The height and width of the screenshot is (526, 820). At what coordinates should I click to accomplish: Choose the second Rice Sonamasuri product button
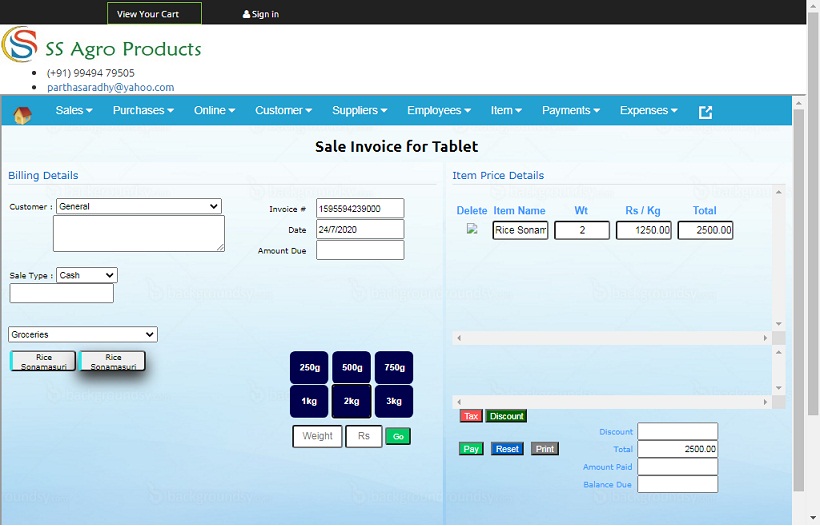pyautogui.click(x=112, y=361)
